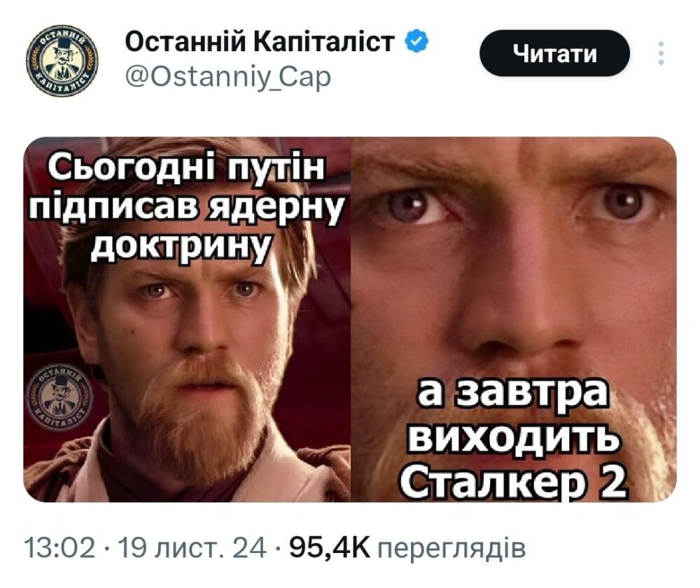Click the left eye in the close-up panel
This screenshot has height=588, width=700.
pos(414,205)
